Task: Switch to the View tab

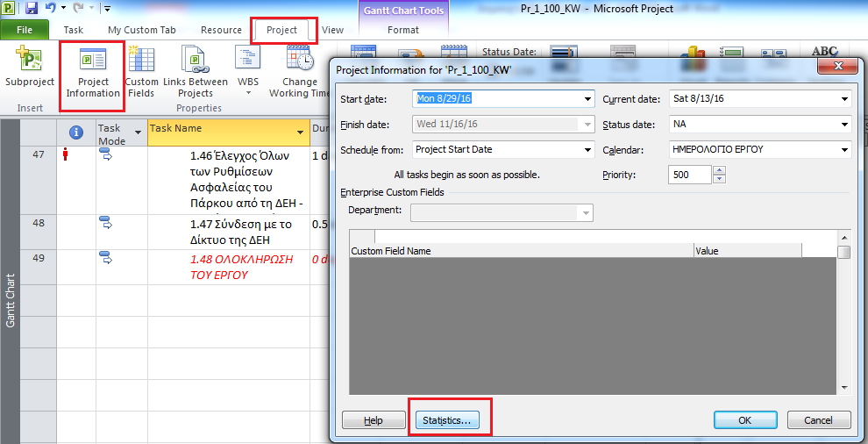Action: coord(332,30)
